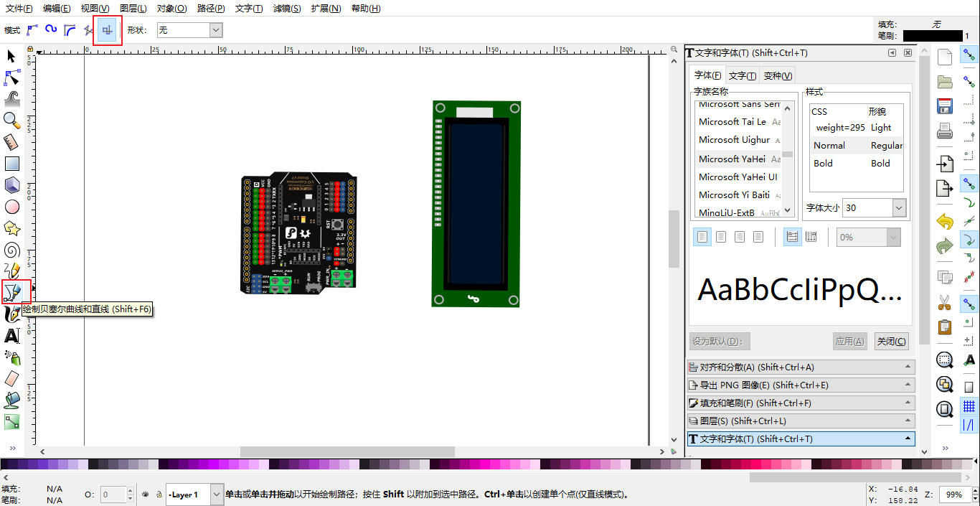This screenshot has width=980, height=506.
Task: Select the Bezier pen tool
Action: tap(12, 291)
